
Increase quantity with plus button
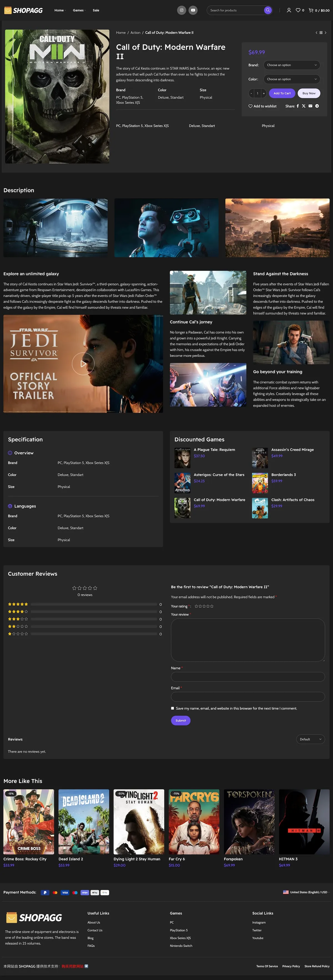(x=264, y=93)
